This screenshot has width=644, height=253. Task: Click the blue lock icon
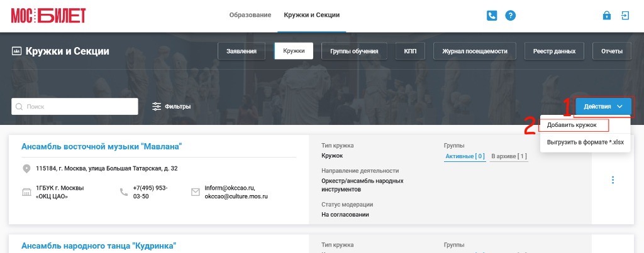[x=607, y=16]
